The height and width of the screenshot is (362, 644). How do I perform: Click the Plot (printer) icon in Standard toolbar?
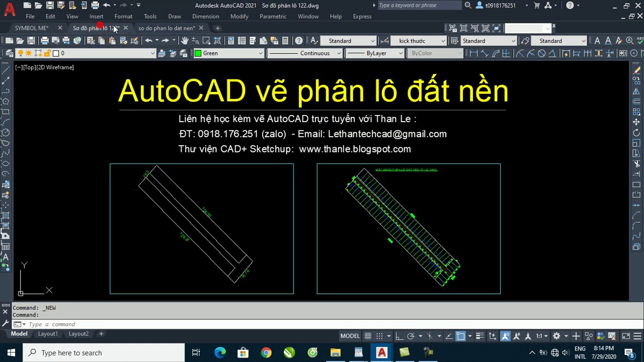tap(44, 41)
